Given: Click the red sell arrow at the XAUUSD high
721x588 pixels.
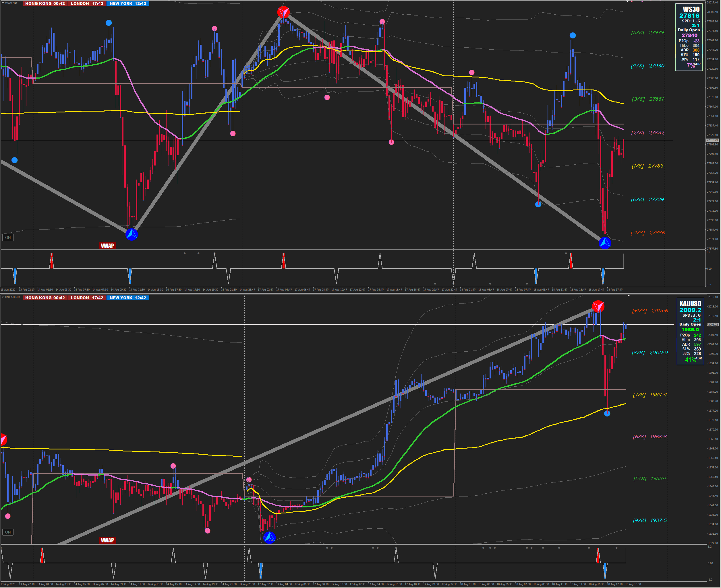Looking at the screenshot, I should (598, 306).
